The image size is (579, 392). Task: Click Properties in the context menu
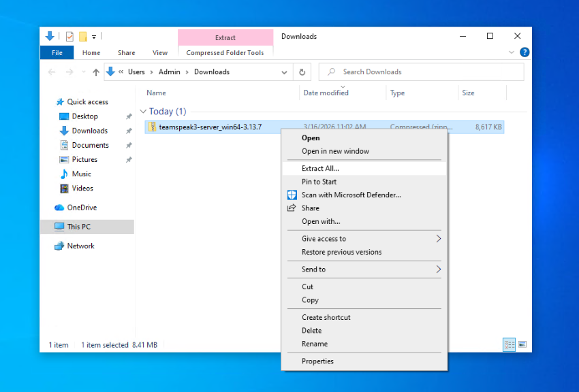click(317, 361)
